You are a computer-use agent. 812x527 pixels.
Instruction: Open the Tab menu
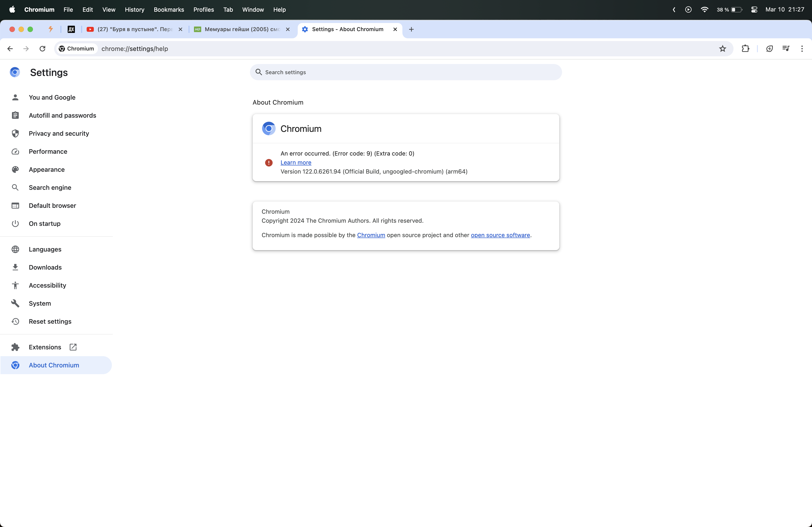(228, 9)
